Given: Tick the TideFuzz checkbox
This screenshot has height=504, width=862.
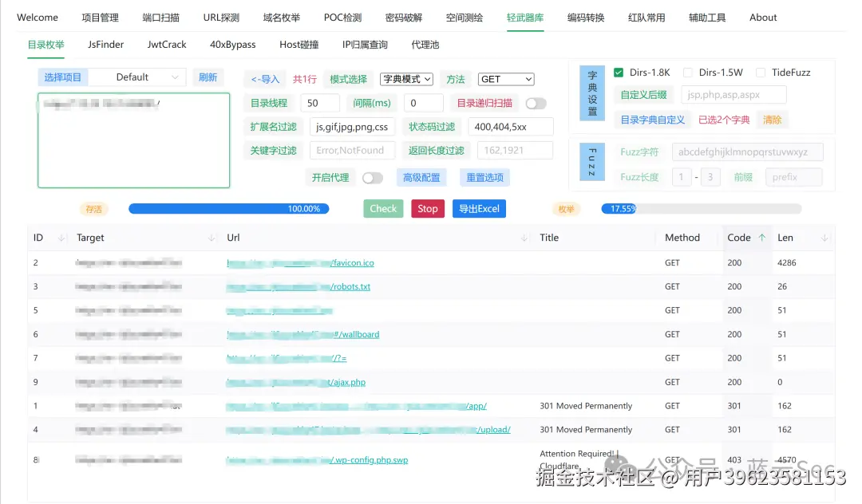Looking at the screenshot, I should coord(761,73).
